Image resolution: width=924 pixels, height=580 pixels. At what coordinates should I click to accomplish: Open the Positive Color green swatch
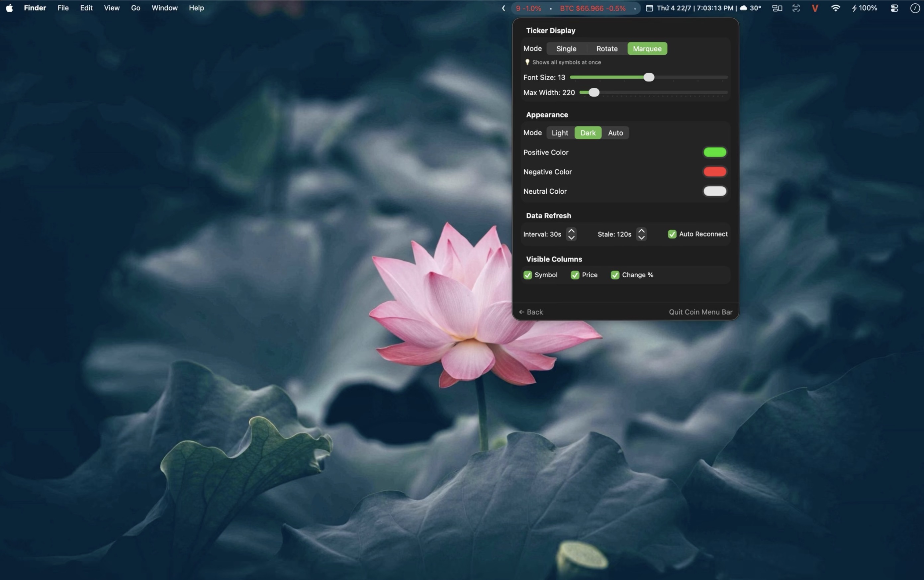click(714, 152)
